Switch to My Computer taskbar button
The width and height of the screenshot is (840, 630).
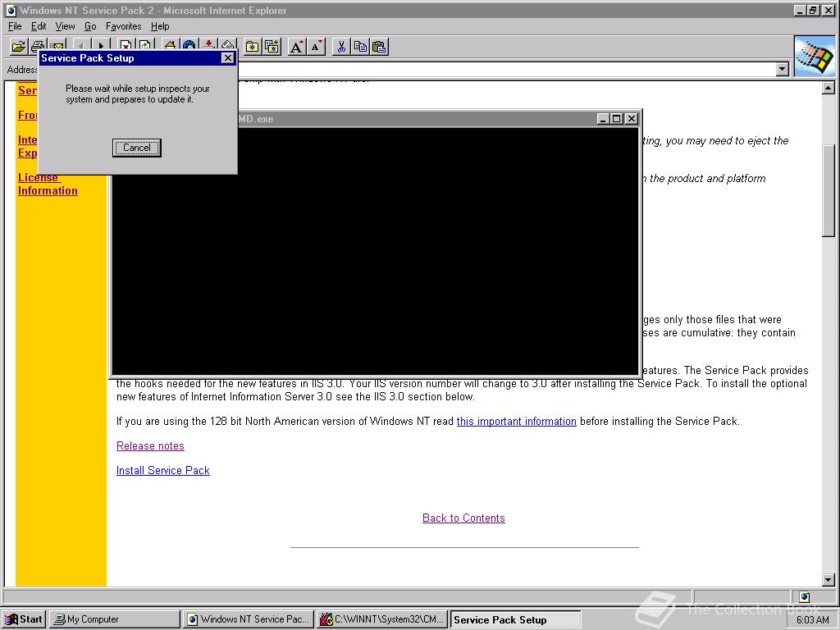click(115, 619)
